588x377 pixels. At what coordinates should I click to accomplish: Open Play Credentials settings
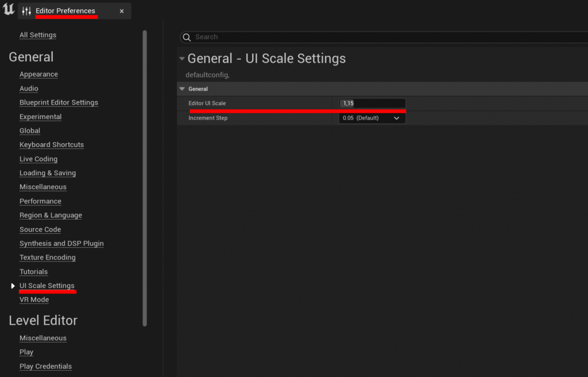click(x=46, y=366)
